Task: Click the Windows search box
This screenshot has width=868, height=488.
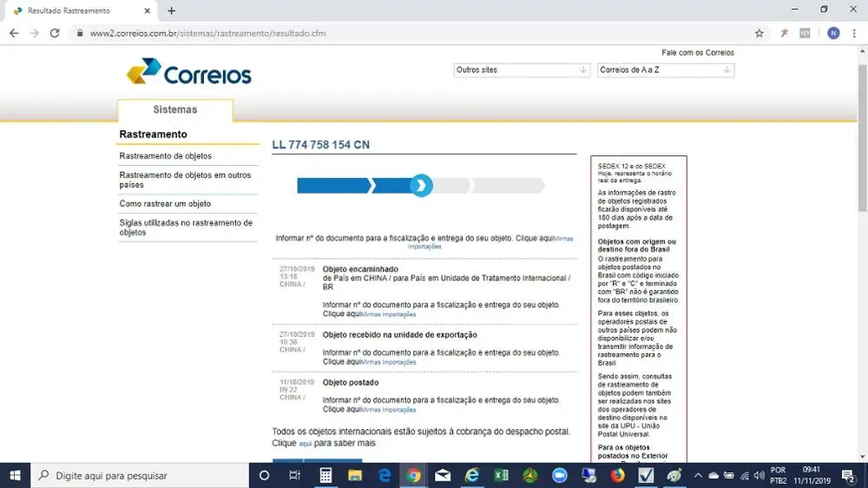Action: [x=140, y=475]
